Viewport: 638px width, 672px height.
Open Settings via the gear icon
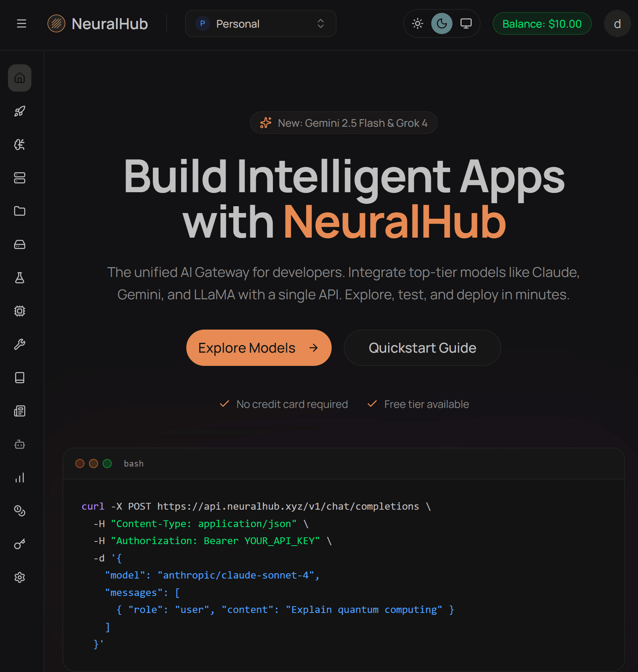click(19, 577)
